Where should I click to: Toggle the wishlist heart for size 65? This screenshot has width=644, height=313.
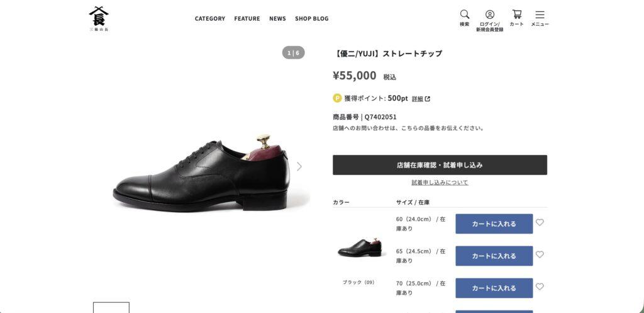tap(540, 254)
